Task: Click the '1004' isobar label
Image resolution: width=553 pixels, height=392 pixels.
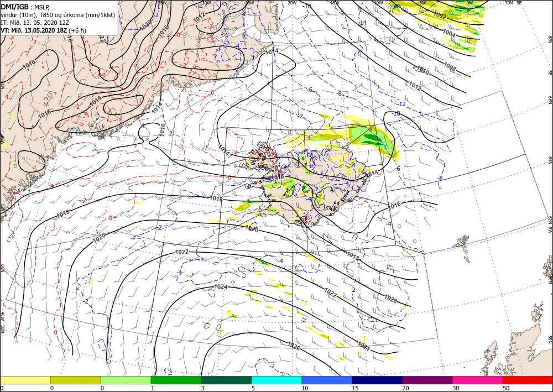Action: tap(449, 33)
